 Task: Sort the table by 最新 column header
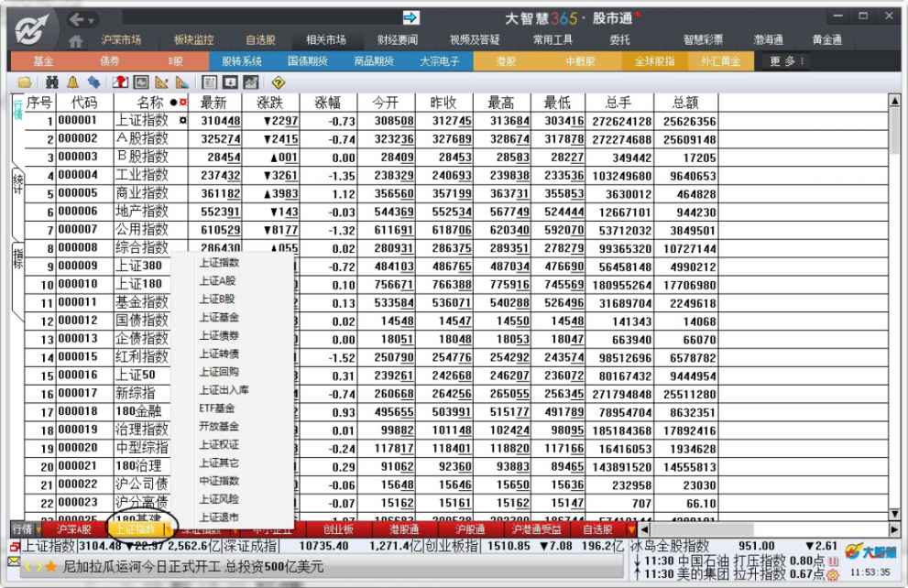click(x=213, y=103)
